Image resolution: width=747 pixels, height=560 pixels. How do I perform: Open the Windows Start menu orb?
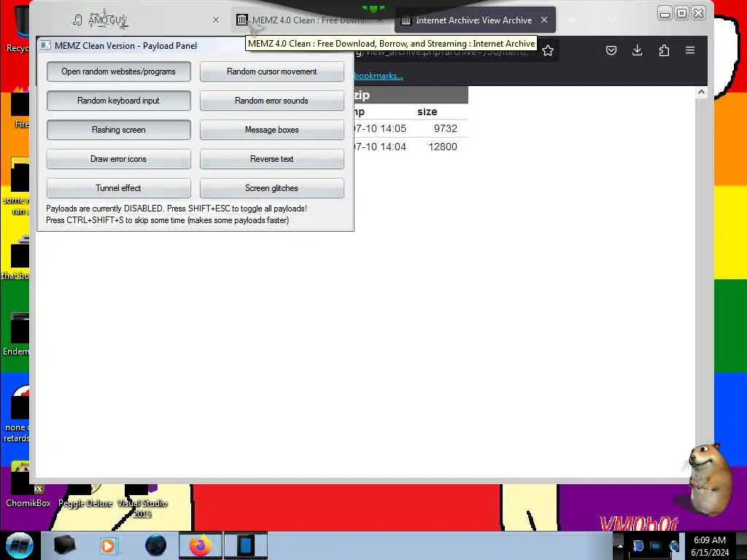pyautogui.click(x=19, y=545)
